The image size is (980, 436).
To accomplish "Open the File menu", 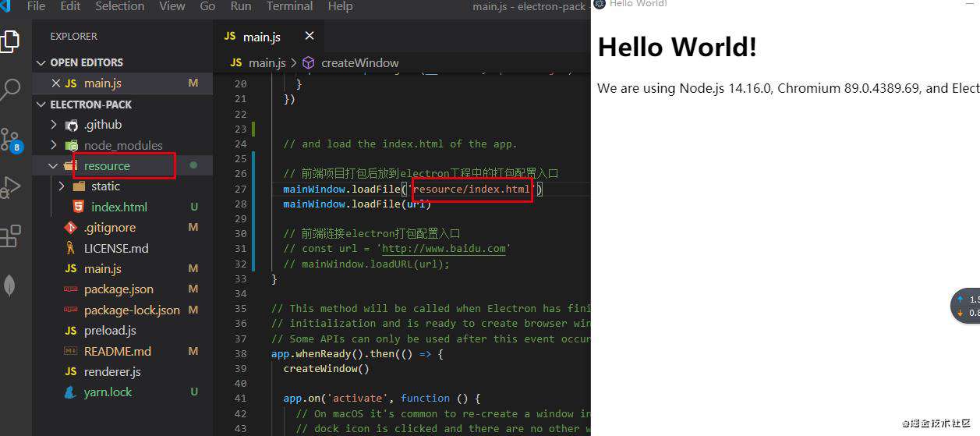I will click(36, 6).
